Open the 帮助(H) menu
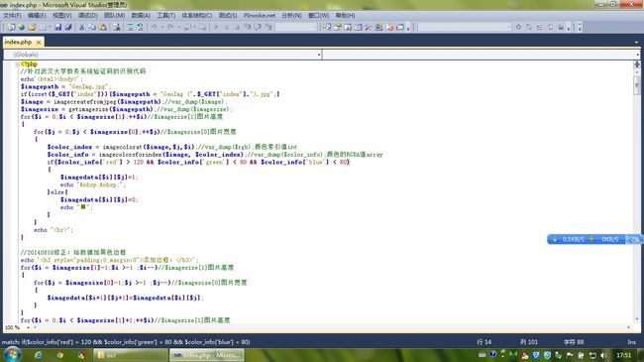Image resolution: width=644 pixels, height=362 pixels. tap(345, 15)
